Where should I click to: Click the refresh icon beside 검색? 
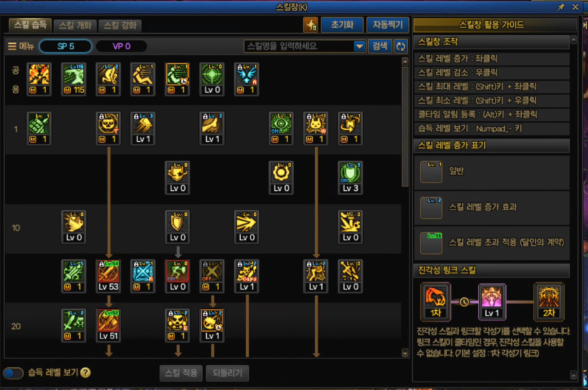(401, 46)
